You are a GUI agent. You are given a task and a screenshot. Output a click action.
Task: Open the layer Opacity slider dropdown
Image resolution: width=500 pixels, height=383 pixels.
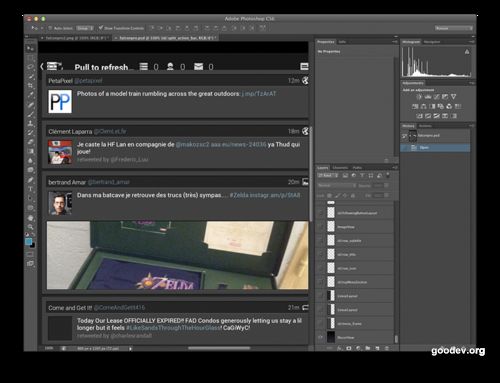pos(386,185)
